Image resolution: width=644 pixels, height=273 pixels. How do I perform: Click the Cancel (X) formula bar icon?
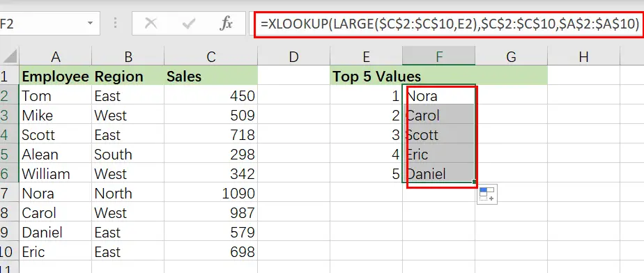(151, 24)
